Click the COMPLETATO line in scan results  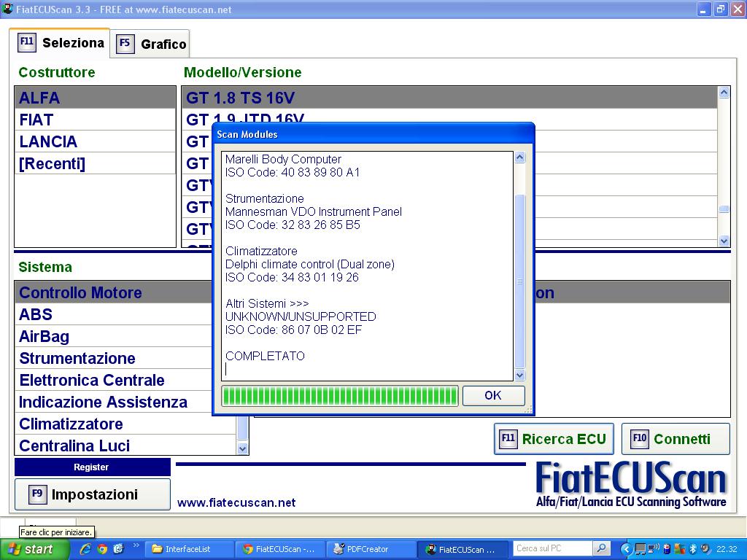click(x=265, y=356)
